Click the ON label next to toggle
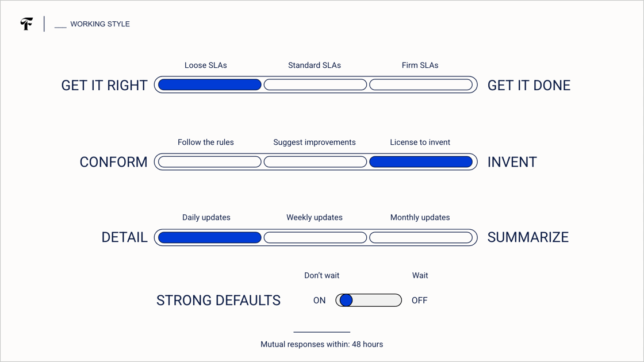This screenshot has height=362, width=644. pos(319,301)
